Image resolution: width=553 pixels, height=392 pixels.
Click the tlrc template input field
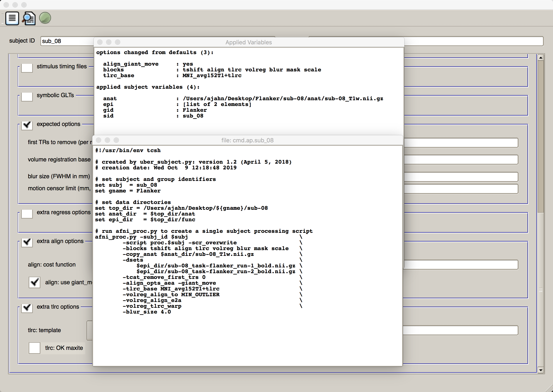click(x=460, y=330)
